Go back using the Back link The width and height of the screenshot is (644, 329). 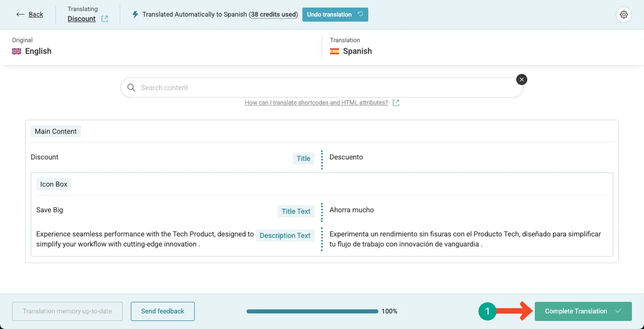30,15
